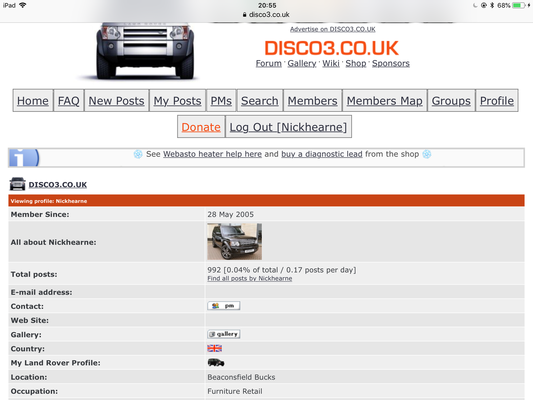Open Members list menu item
The height and width of the screenshot is (400, 533).
(x=313, y=101)
